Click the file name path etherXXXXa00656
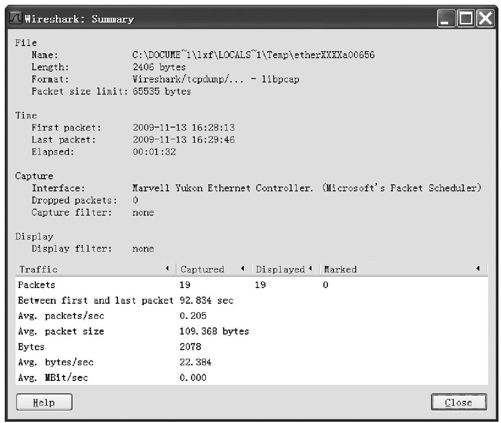The image size is (501, 423). tap(253, 55)
